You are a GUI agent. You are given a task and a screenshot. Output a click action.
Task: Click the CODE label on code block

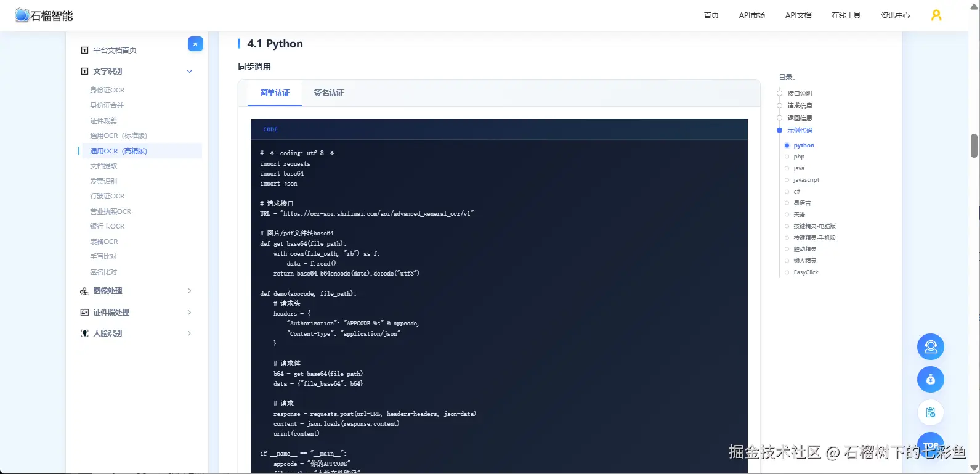[270, 129]
